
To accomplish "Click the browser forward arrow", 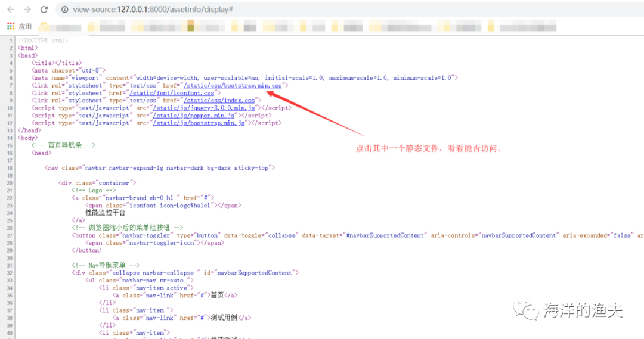I will click(x=27, y=10).
